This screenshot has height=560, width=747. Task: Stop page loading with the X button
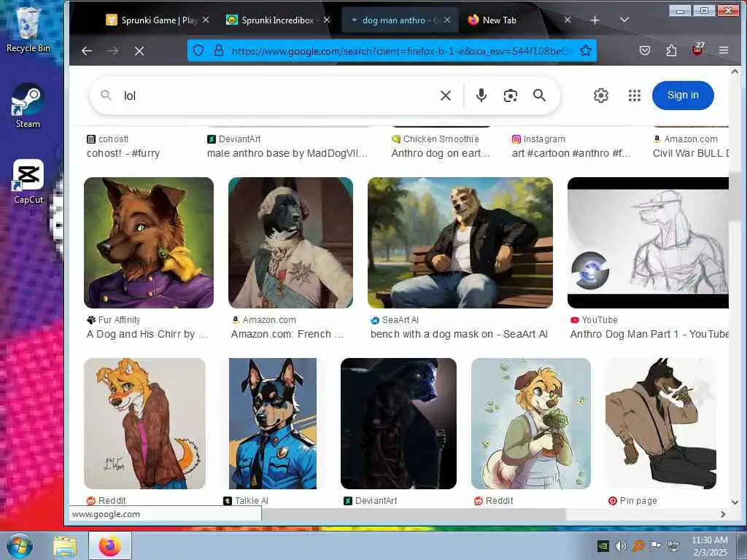[x=139, y=50]
